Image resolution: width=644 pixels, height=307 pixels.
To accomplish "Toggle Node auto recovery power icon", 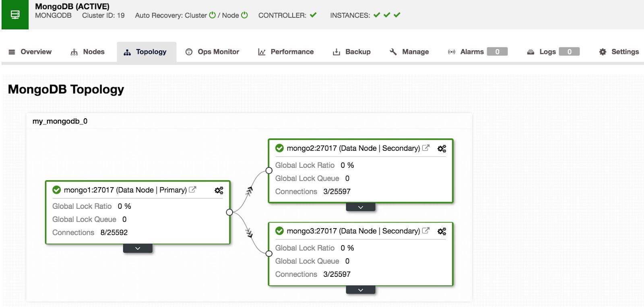I will tap(244, 15).
